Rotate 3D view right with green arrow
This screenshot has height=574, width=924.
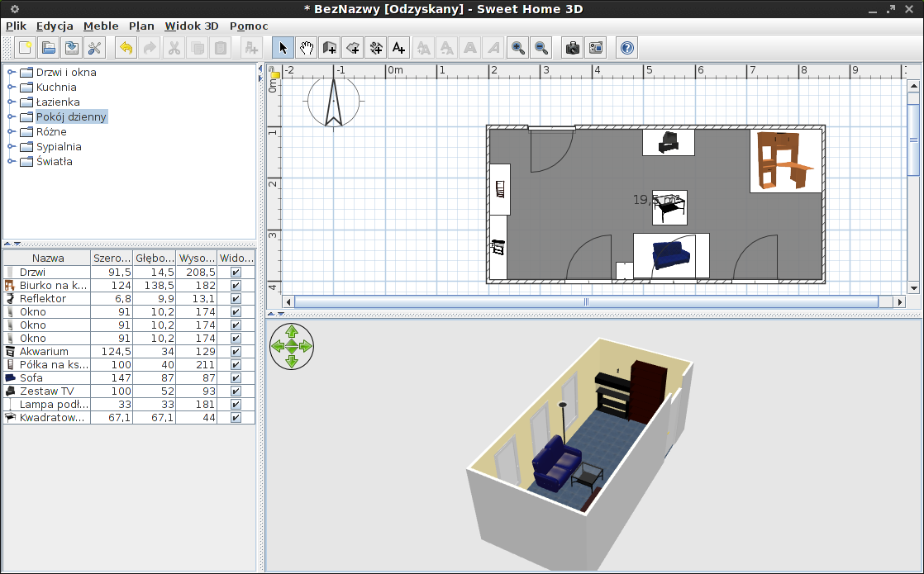306,346
